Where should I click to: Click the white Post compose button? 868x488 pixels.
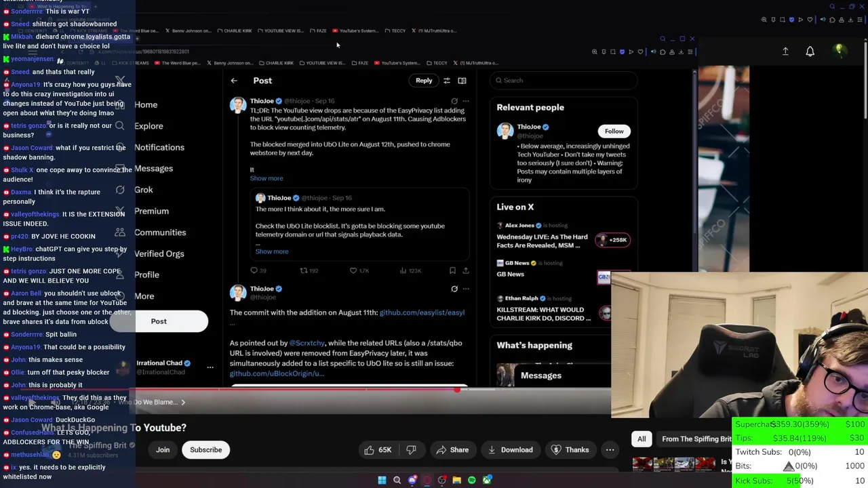click(159, 321)
